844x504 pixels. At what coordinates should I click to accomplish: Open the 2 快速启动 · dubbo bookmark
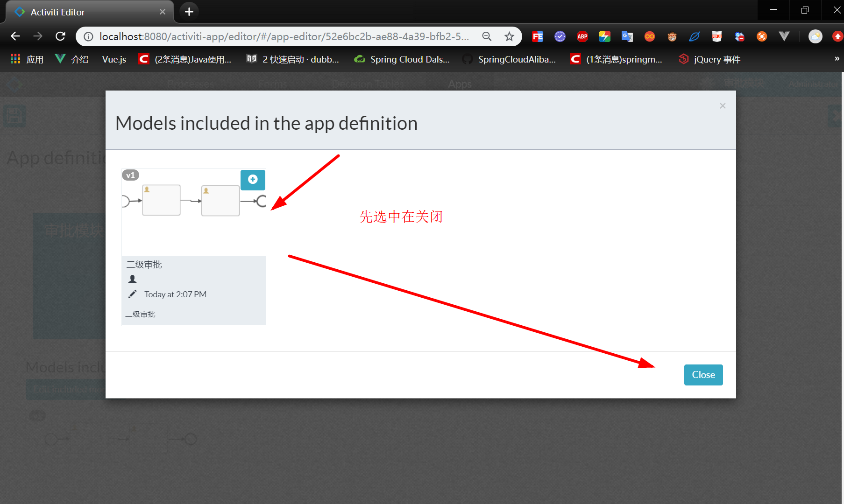(x=293, y=59)
